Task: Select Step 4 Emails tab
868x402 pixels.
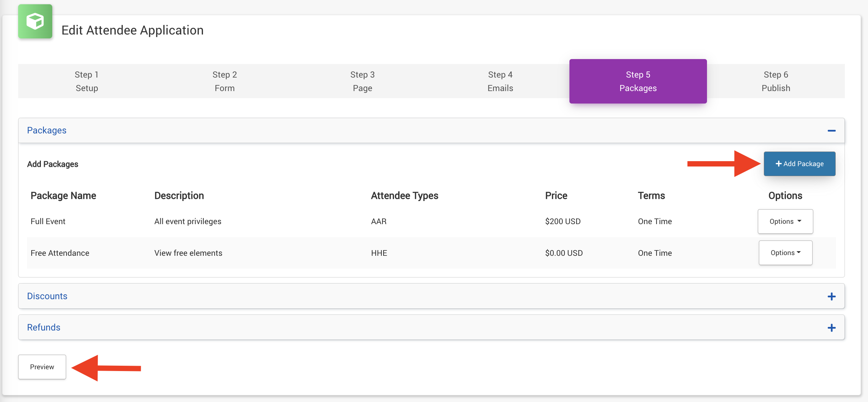Action: tap(500, 81)
